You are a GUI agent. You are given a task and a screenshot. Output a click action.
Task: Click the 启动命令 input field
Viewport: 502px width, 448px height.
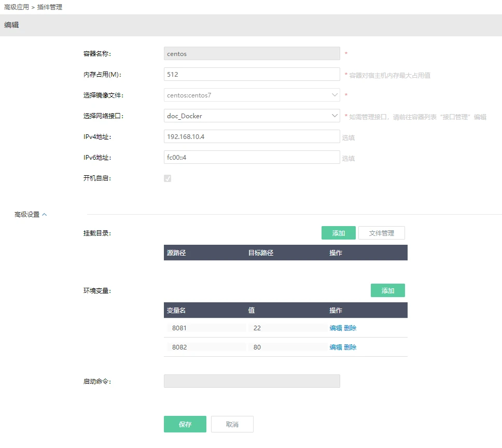(252, 382)
